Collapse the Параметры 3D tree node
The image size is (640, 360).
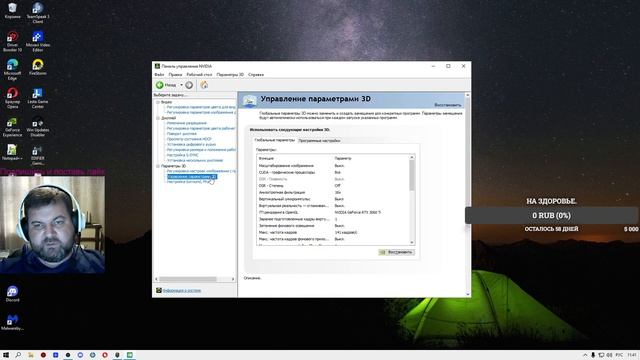pyautogui.click(x=158, y=166)
